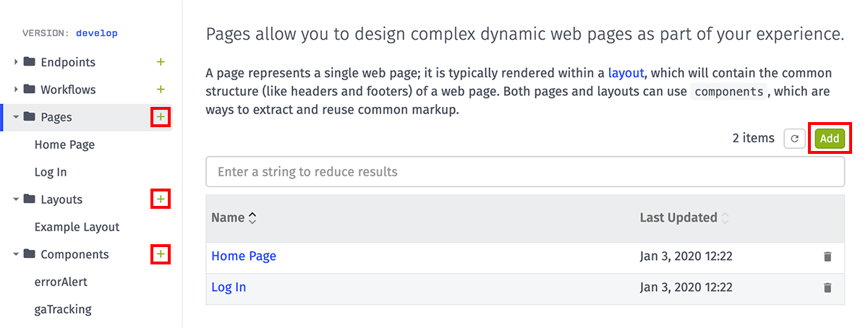Click Log In's Jan 3, 2020 date
Screen dimensions: 868x328
[x=686, y=287]
